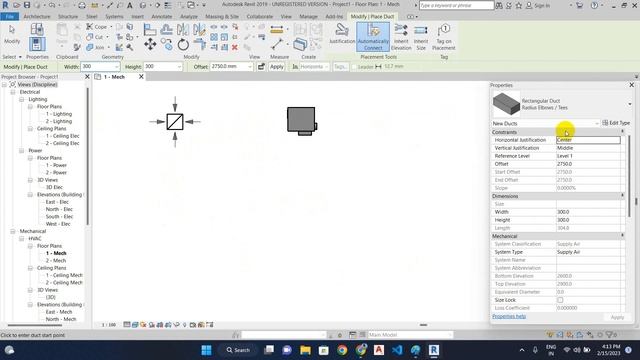Open the 1 - Ceiling Mech plan
Screen dimensions: 640x360
[64, 275]
